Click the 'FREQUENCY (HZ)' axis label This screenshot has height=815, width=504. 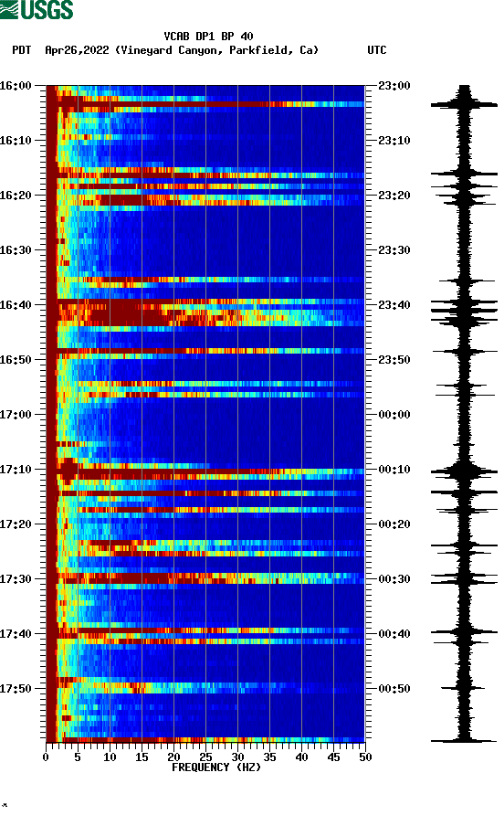click(216, 767)
